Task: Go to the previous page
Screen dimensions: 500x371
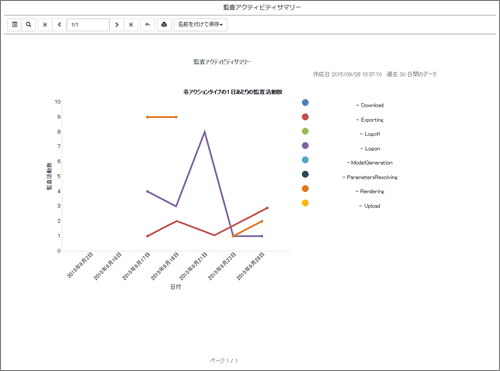Action: (x=59, y=25)
